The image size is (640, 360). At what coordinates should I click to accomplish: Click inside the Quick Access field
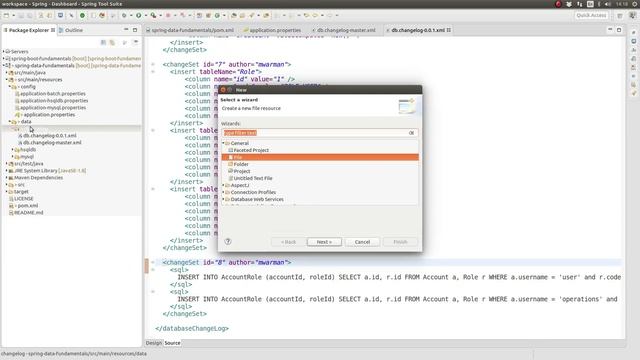pos(591,16)
